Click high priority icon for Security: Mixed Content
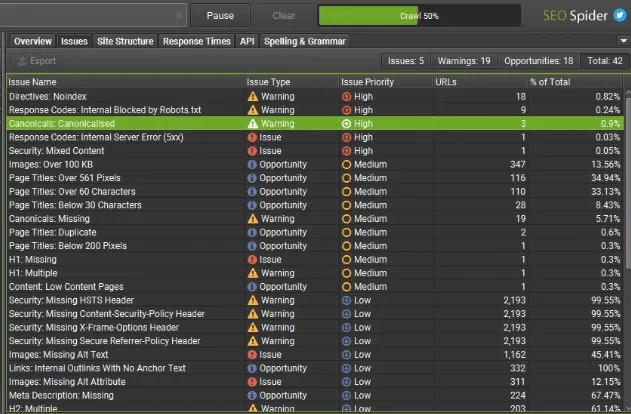The width and height of the screenshot is (631, 414). click(346, 151)
